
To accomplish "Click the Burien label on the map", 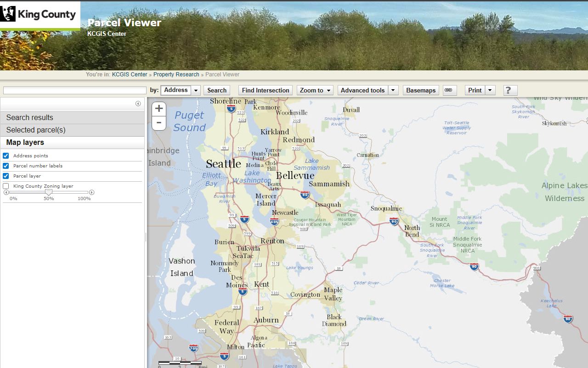I will point(224,242).
